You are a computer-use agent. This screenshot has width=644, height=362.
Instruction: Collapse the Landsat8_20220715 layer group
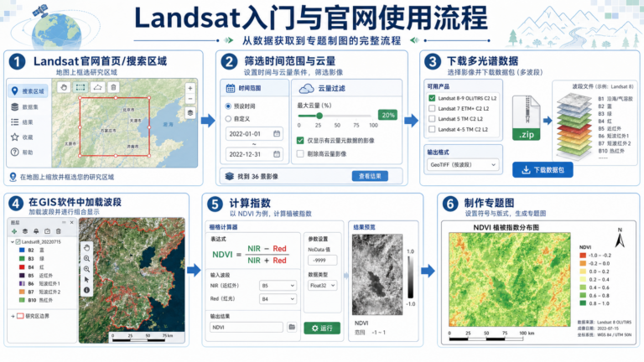click(13, 241)
